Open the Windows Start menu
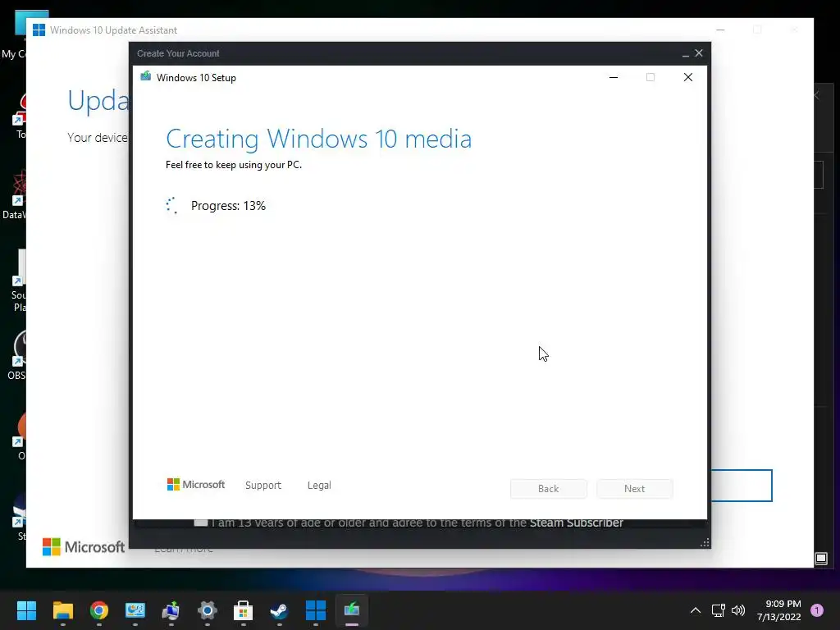The height and width of the screenshot is (630, 840). [x=26, y=609]
